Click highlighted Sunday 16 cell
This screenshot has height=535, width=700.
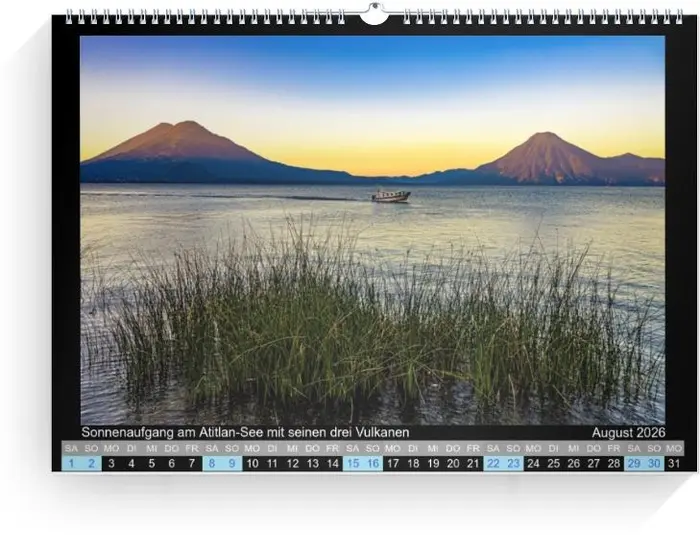coord(372,464)
